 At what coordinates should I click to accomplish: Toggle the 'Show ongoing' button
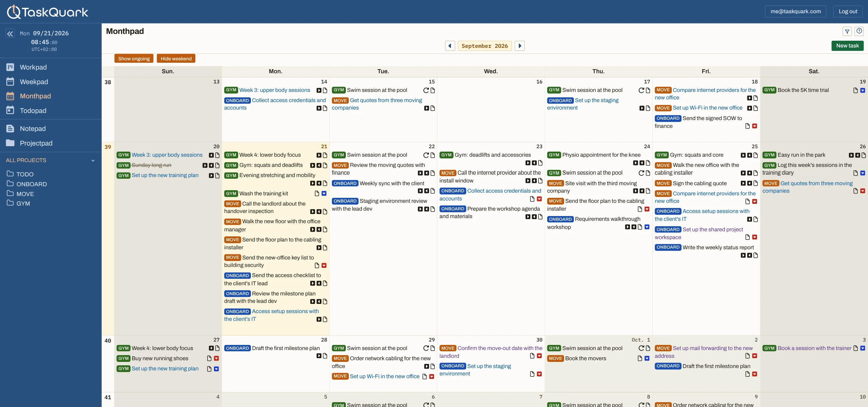point(134,59)
